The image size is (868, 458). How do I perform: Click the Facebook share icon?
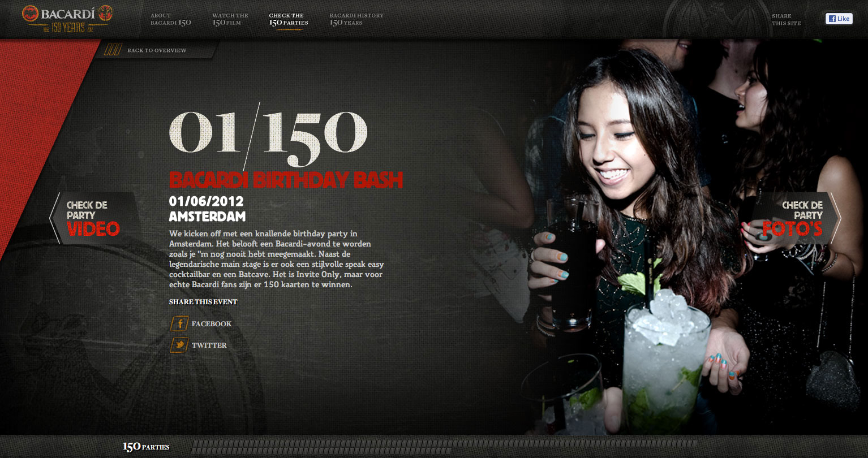[179, 323]
